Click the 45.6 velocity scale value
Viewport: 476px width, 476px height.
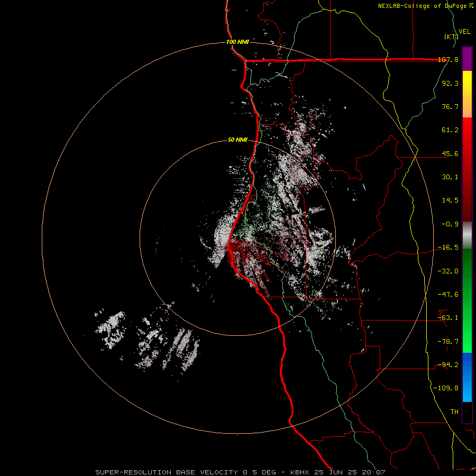450,153
